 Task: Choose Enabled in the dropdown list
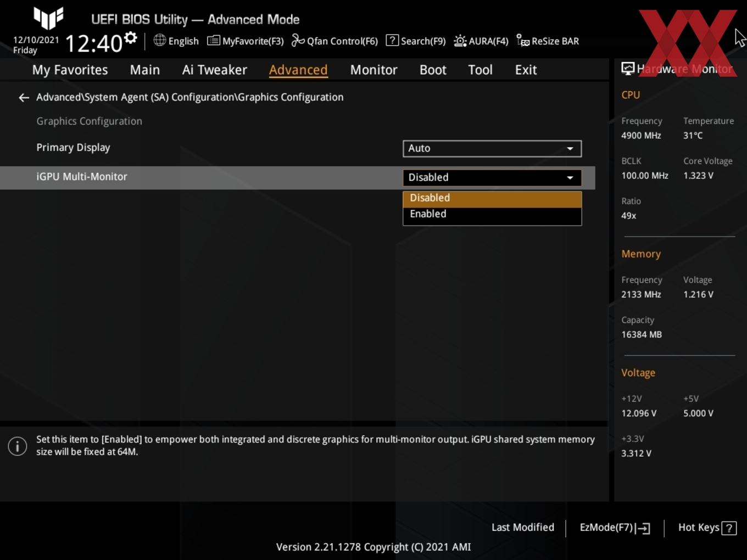[492, 215]
